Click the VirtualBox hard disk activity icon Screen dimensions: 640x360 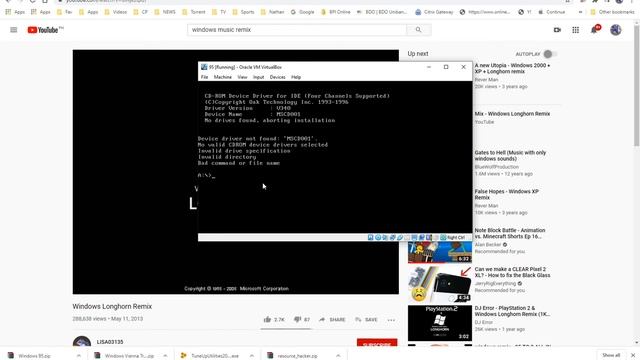[370, 237]
